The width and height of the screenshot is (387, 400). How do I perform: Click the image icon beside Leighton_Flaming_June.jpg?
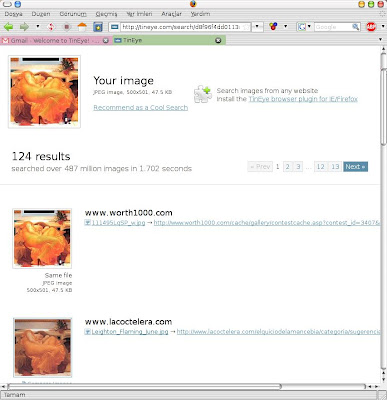click(x=87, y=332)
